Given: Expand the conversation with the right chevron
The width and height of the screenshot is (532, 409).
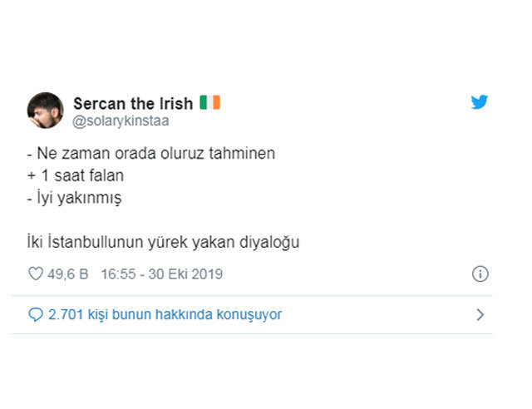Looking at the screenshot, I should click(x=480, y=315).
